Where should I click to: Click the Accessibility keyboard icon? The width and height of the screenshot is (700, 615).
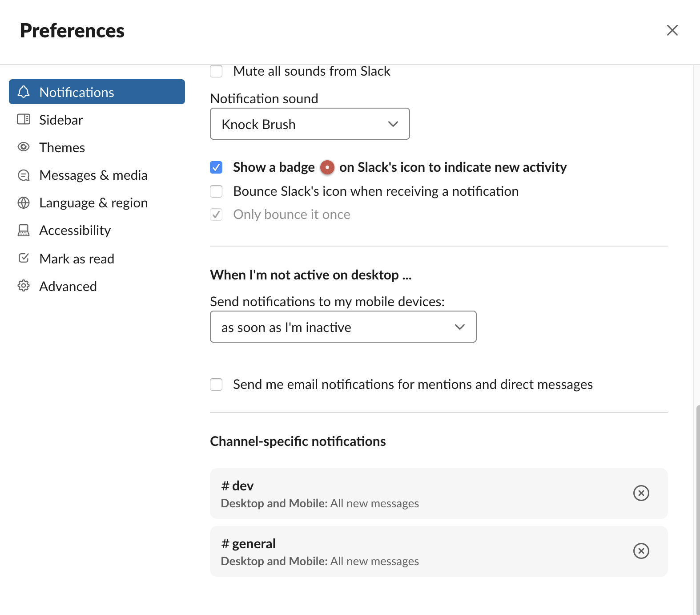click(24, 230)
